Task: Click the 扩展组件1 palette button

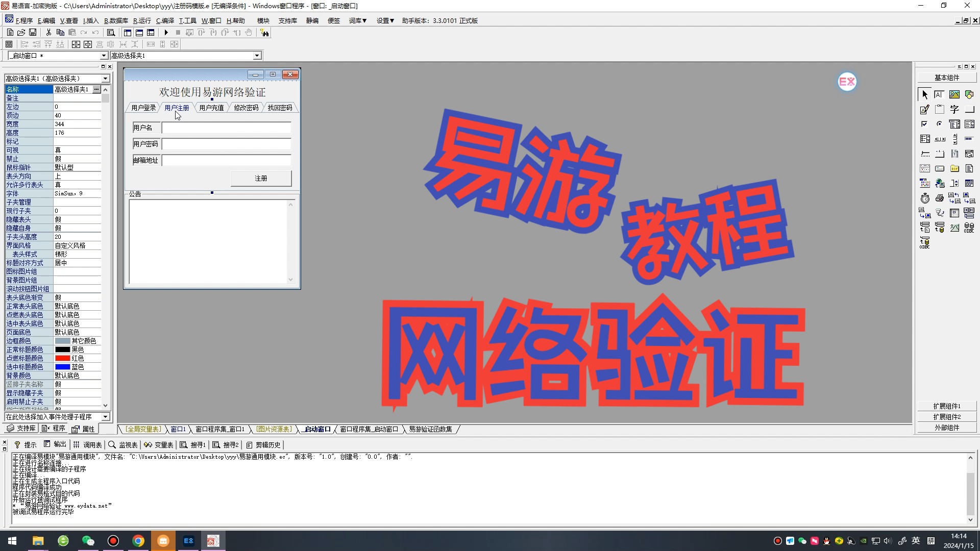Action: tap(947, 406)
